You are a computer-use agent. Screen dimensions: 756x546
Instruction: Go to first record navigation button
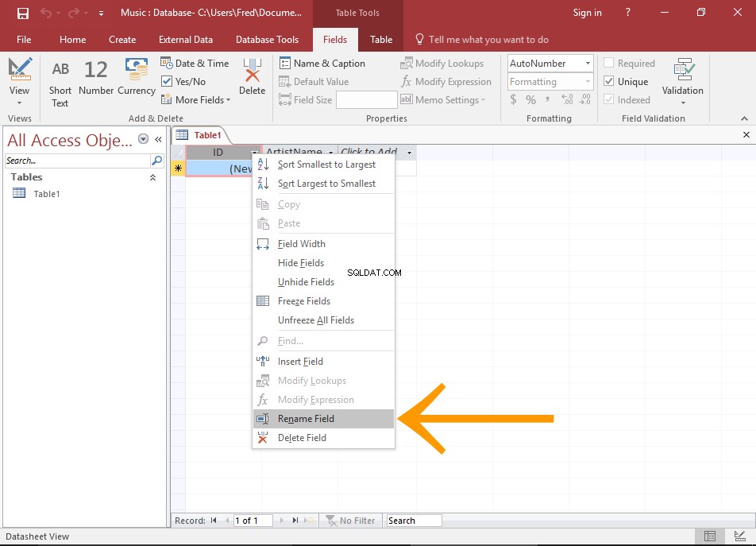[214, 521]
